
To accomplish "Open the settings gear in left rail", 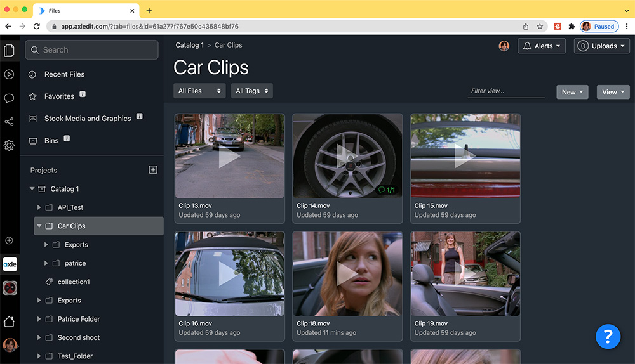I will pos(9,145).
